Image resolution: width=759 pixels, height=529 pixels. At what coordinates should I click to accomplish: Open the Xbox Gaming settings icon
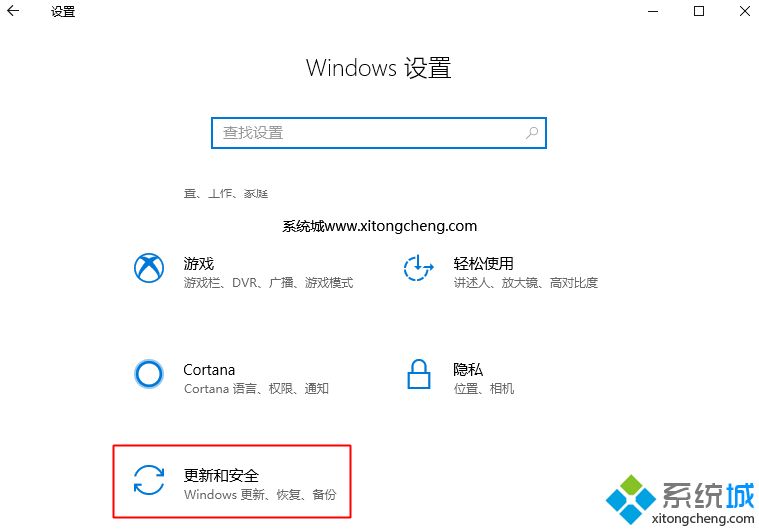tap(149, 268)
